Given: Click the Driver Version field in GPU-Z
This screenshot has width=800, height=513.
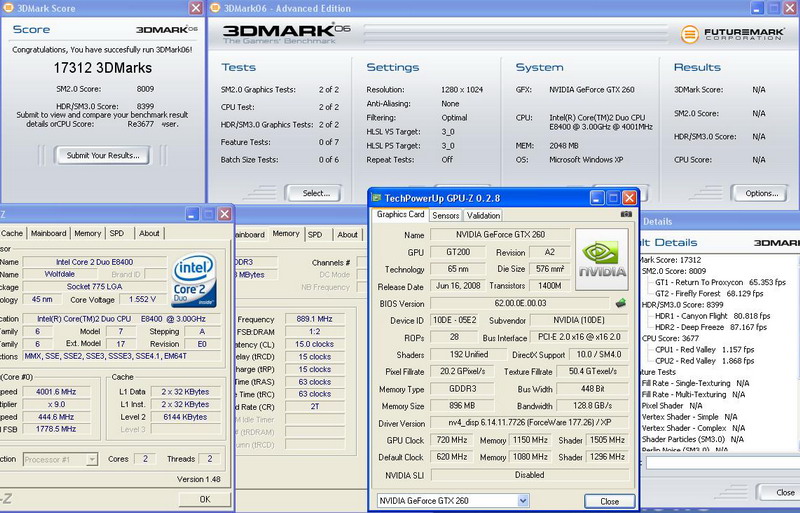Looking at the screenshot, I should point(530,423).
